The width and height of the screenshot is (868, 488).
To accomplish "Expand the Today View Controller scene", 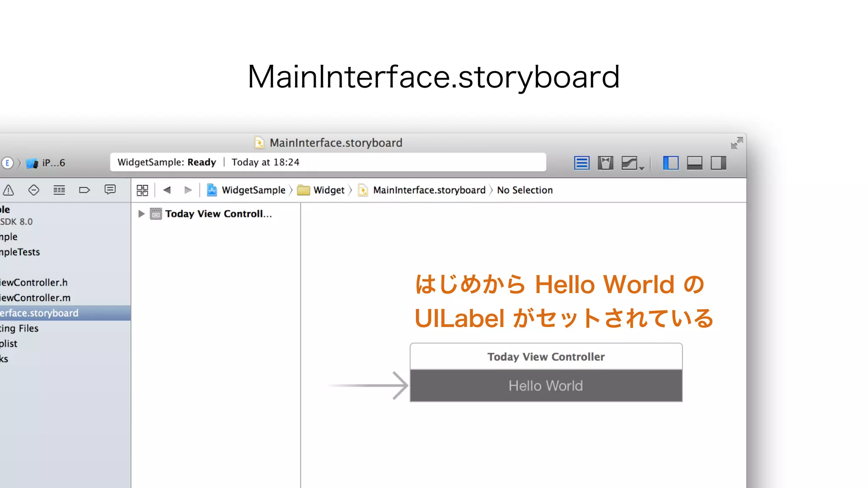I will point(142,214).
